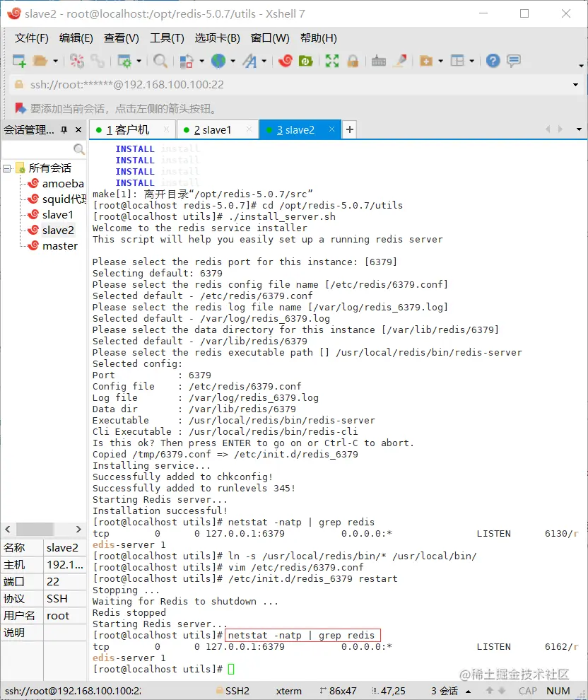This screenshot has width=588, height=700.
Task: Expand the Font dropdown arrow
Action: coord(264,61)
